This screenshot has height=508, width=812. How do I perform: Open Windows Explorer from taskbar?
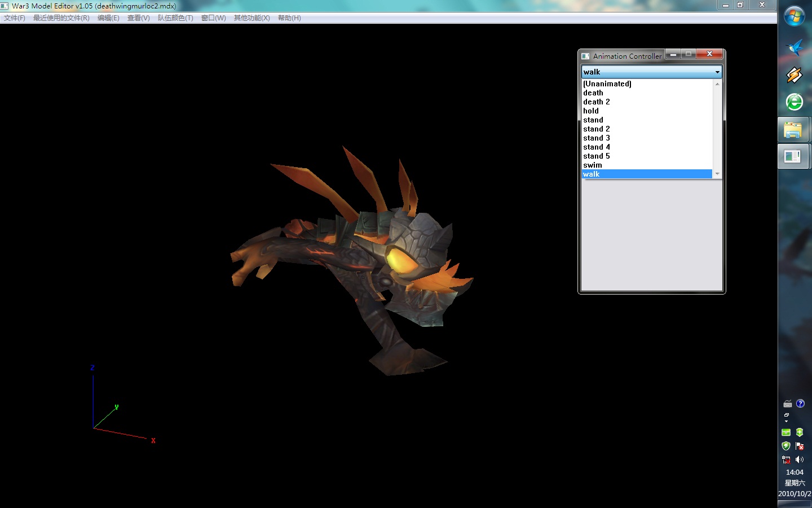tap(793, 130)
